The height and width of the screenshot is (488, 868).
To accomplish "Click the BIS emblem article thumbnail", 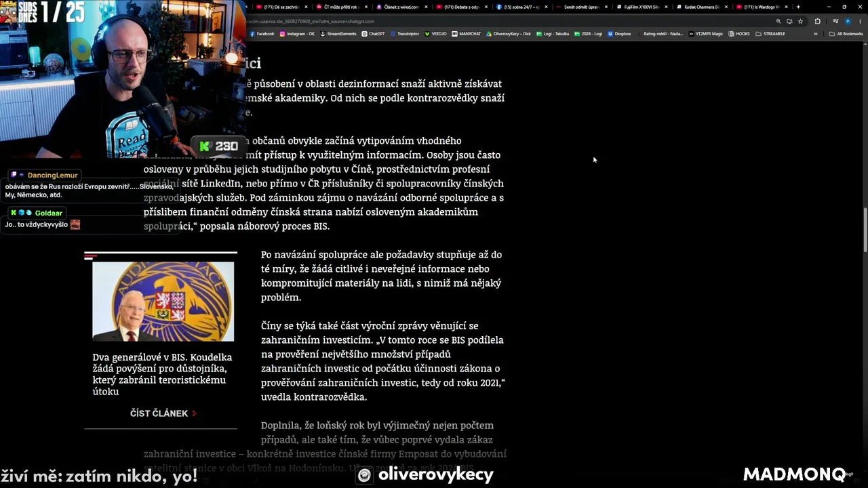I will 163,302.
